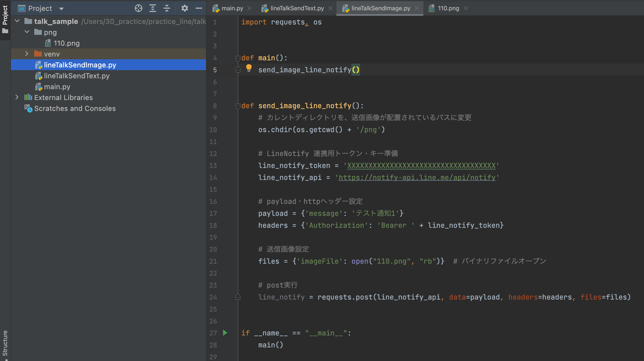Screen dimensions: 644x361
Task: Click the main.py Python file icon in tree
Action: (x=39, y=87)
